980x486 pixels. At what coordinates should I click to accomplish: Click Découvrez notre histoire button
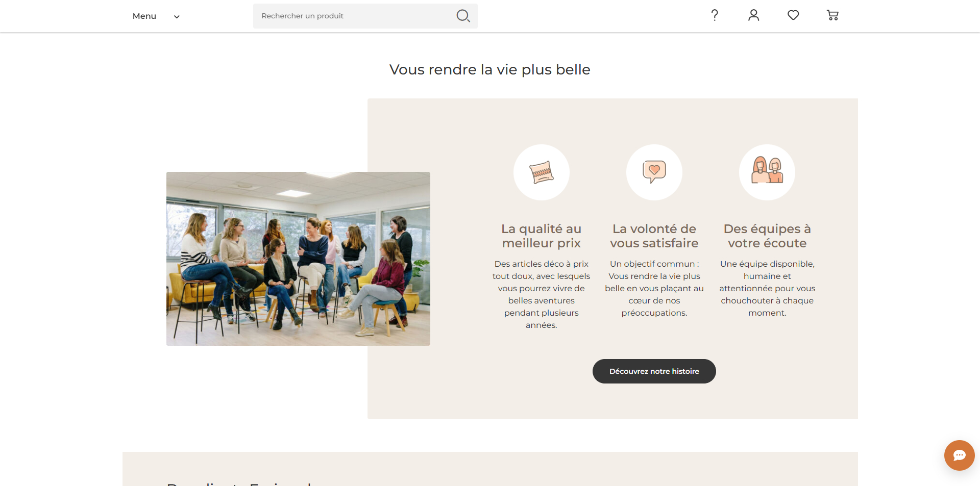654,371
